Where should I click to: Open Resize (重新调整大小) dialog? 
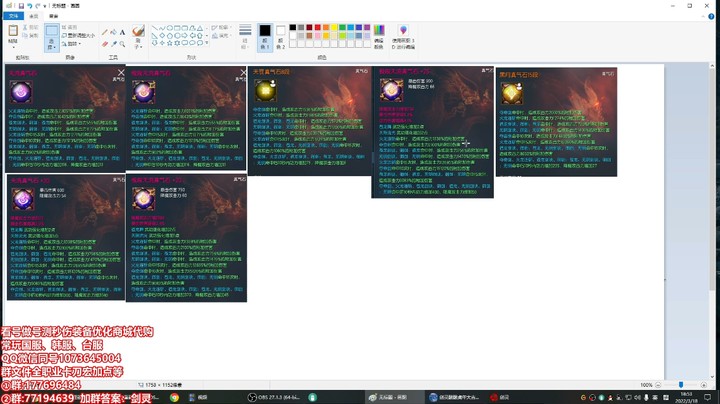[78, 35]
